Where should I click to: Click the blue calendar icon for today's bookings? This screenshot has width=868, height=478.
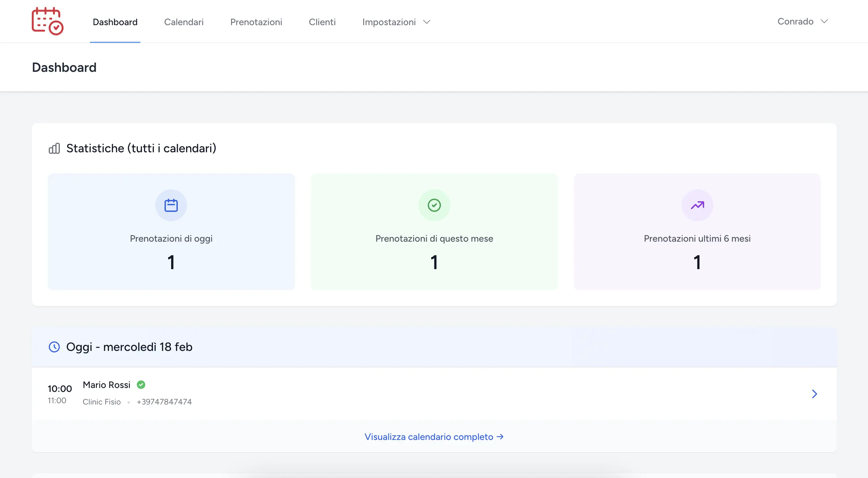coord(171,205)
